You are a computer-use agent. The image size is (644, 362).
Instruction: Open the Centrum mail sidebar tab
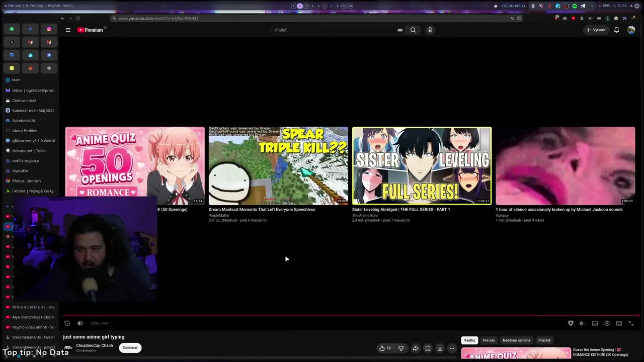pos(30,101)
